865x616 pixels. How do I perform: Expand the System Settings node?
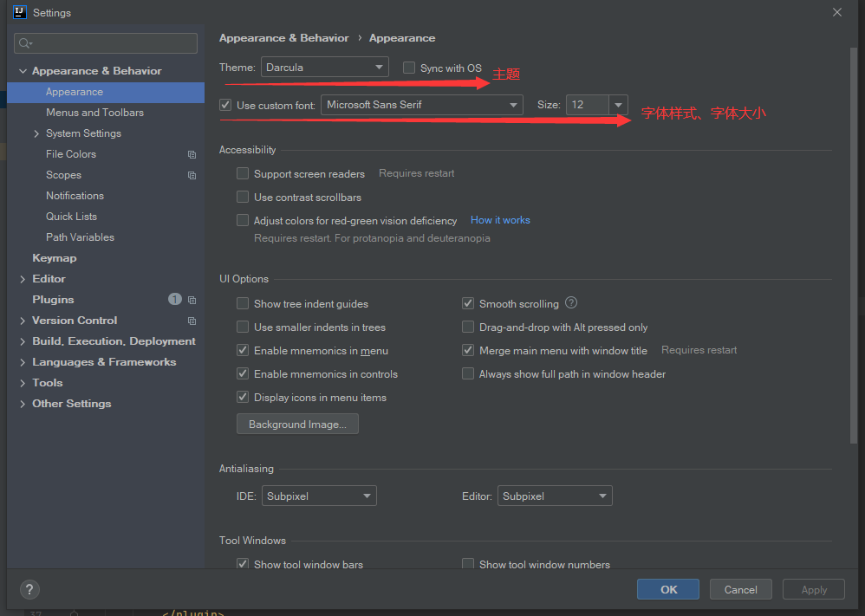36,133
